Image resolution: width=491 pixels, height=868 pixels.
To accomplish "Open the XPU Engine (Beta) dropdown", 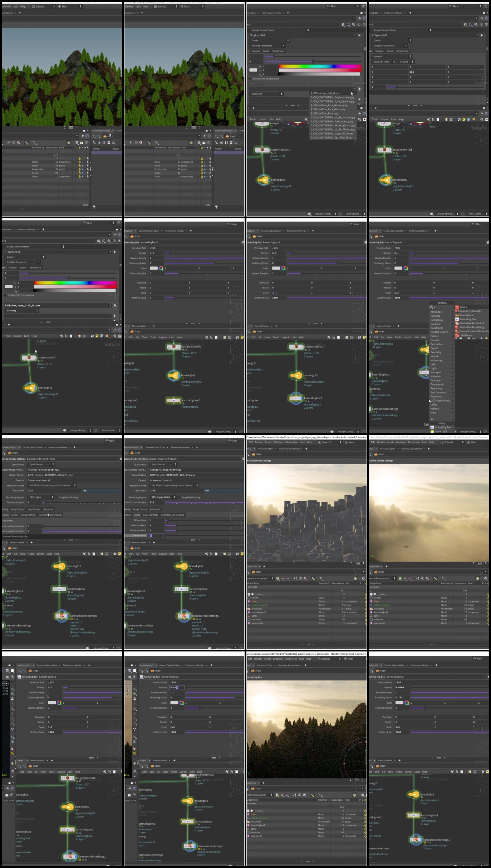I will tap(163, 497).
